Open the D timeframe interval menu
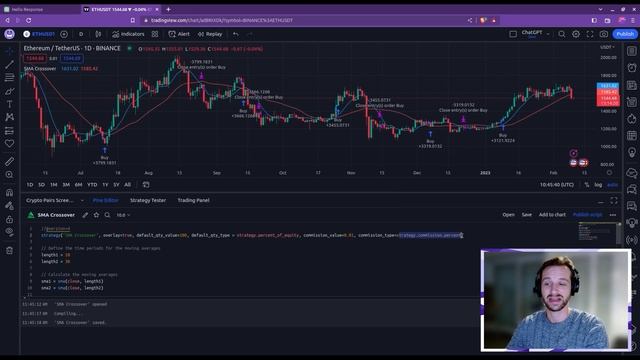Image resolution: width=640 pixels, height=360 pixels. pos(81,34)
